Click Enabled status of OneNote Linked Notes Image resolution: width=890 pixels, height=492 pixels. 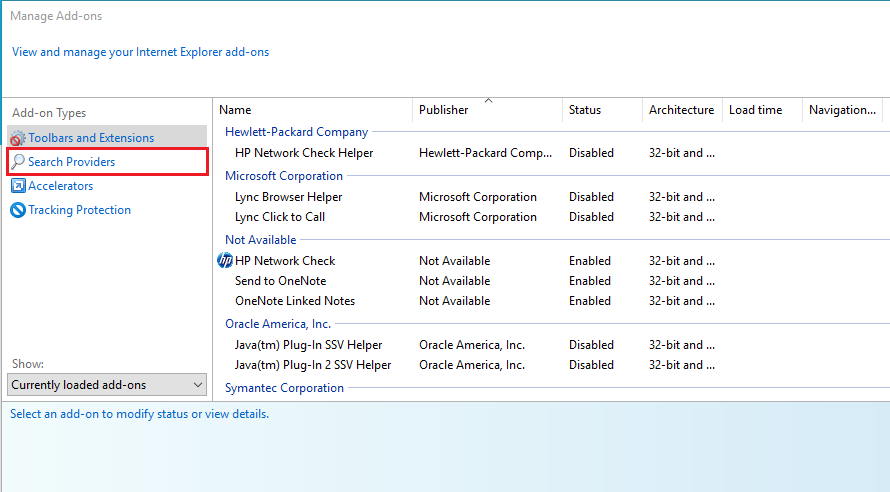point(590,301)
